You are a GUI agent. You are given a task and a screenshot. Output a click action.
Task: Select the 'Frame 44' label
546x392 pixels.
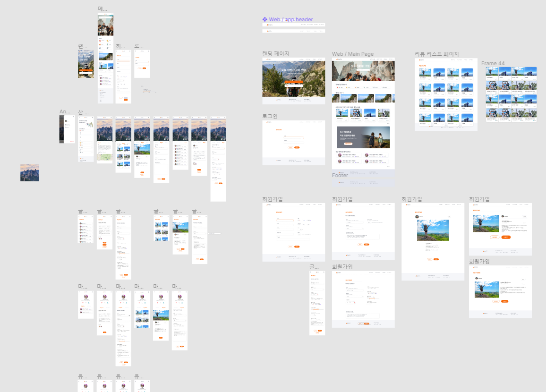click(x=493, y=63)
